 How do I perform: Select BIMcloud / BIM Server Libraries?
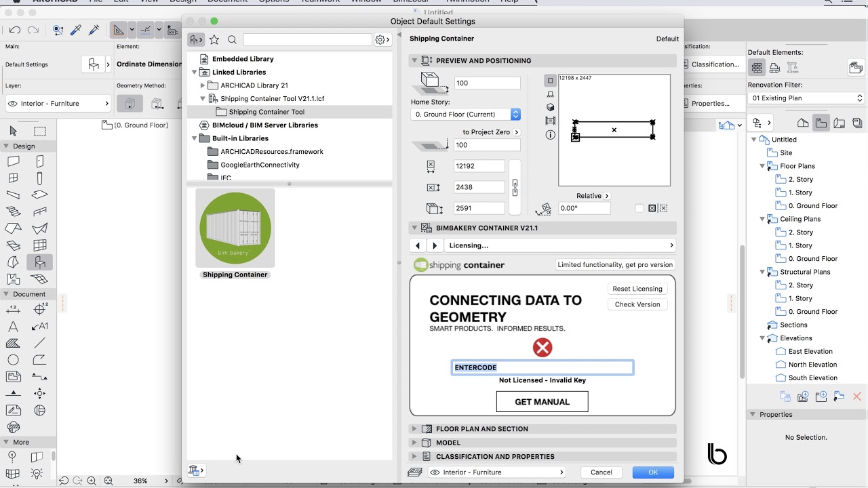tap(265, 125)
